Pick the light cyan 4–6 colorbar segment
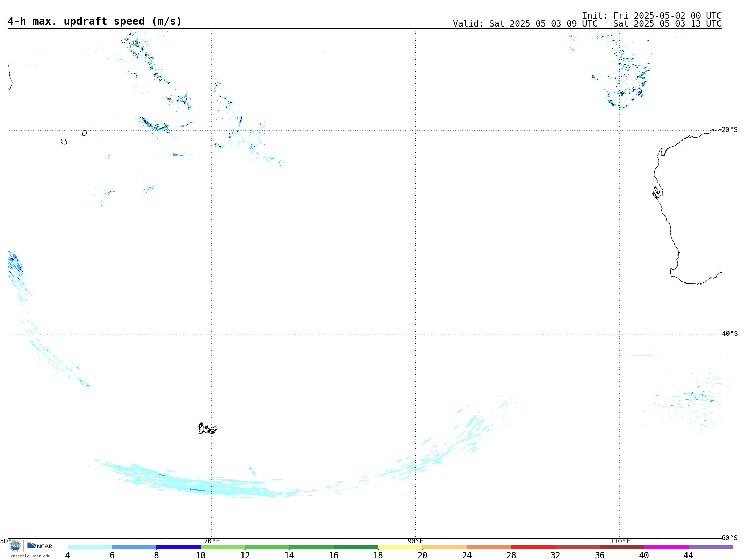Screen dimensions: 744x560 click(x=90, y=547)
